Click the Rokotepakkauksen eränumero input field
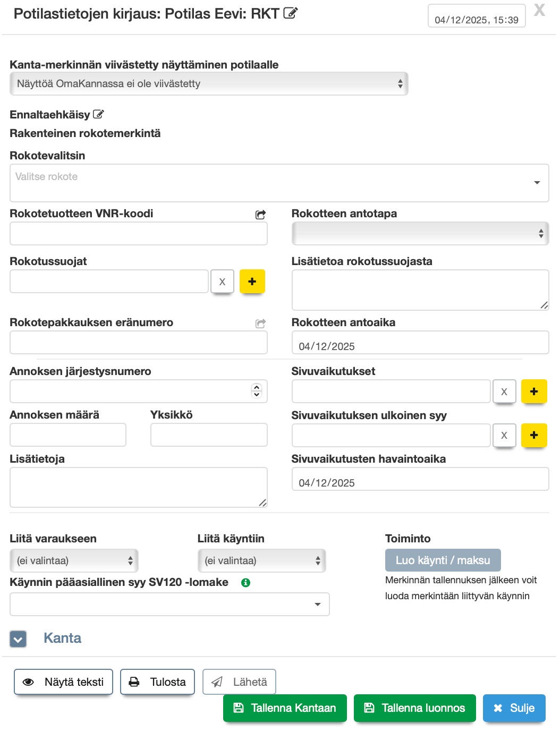This screenshot has height=732, width=560. click(138, 343)
